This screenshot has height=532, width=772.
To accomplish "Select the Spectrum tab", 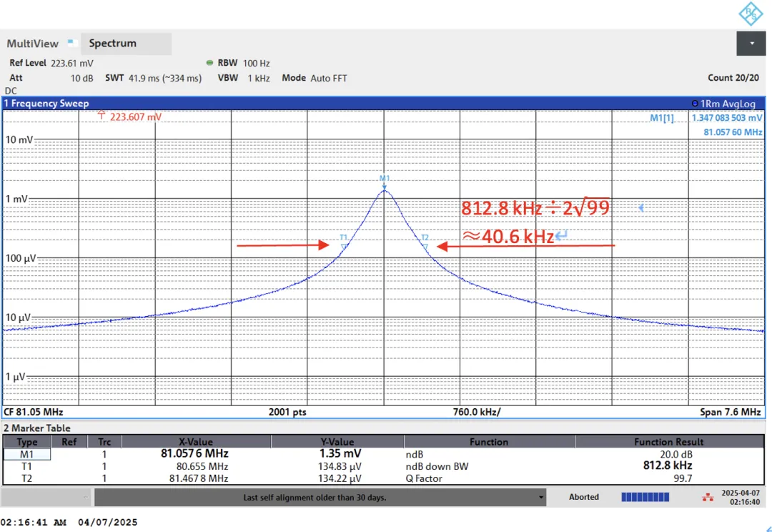I will tap(112, 44).
